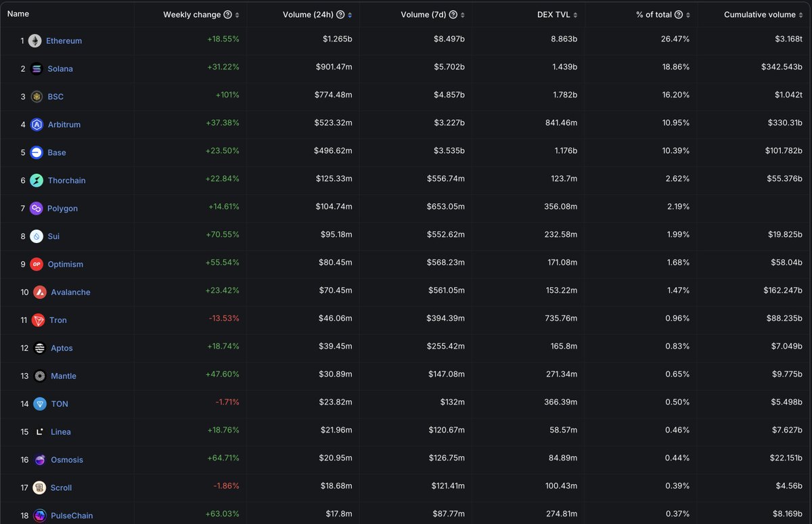Screen dimensions: 812x524
Task: Click Ethereum share value 26.47%
Action: [x=675, y=41]
